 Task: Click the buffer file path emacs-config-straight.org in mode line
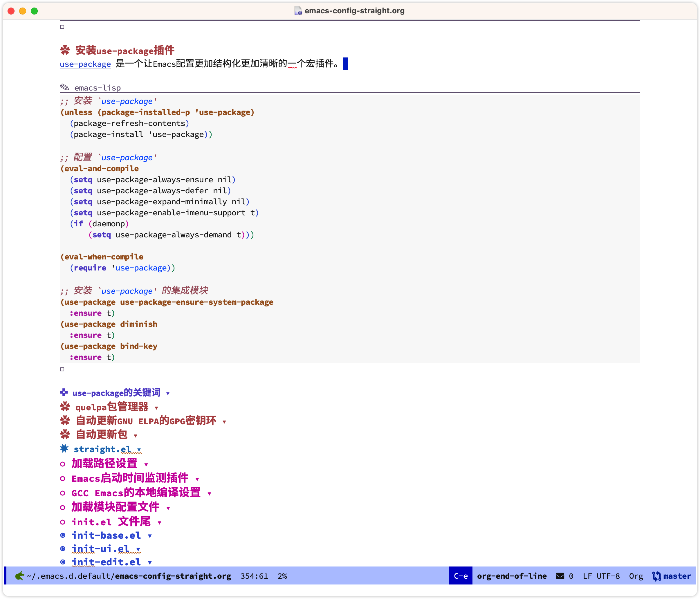pyautogui.click(x=129, y=576)
